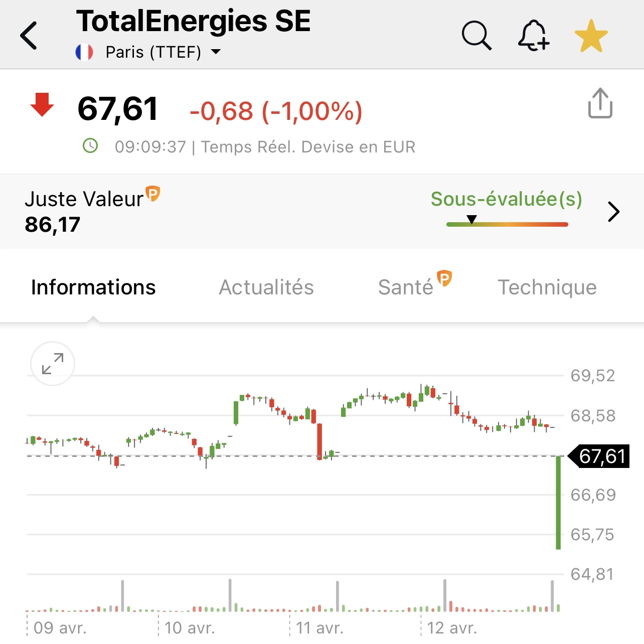
Task: Select the Informations tab
Action: click(x=93, y=287)
